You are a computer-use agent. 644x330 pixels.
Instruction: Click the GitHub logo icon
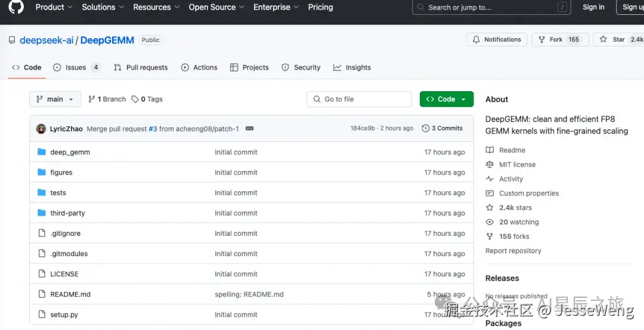[16, 7]
